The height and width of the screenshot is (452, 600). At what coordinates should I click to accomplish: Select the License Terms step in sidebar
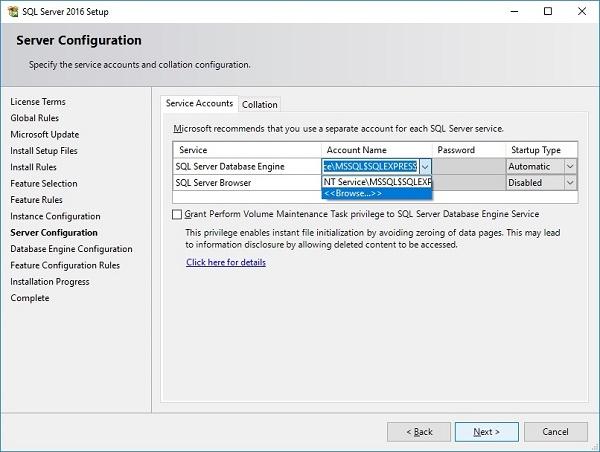tap(38, 102)
